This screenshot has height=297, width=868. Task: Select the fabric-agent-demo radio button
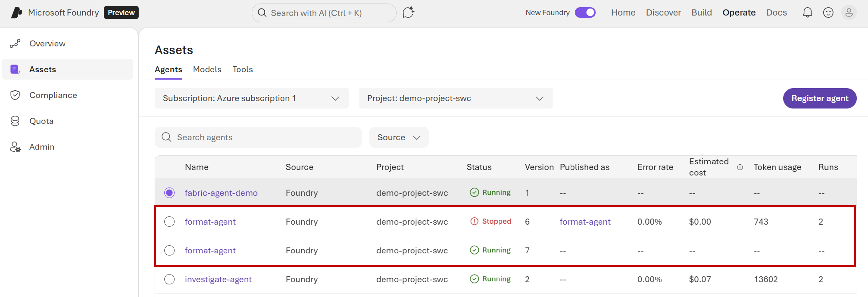[x=169, y=193]
